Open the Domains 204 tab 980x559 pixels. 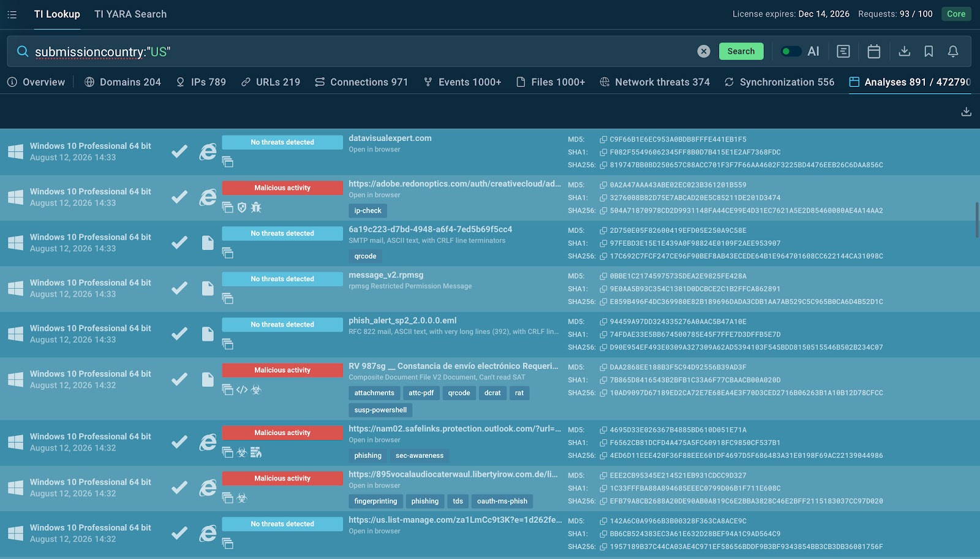point(123,82)
